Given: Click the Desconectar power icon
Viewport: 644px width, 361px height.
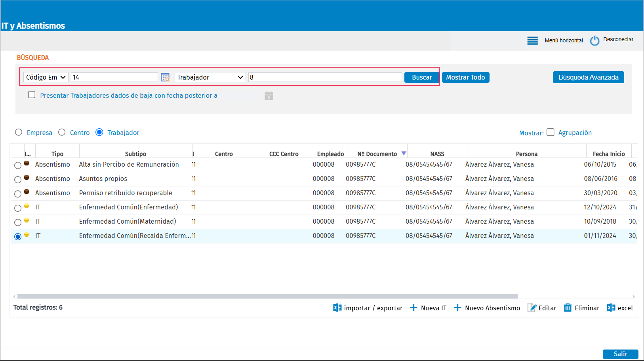Looking at the screenshot, I should 594,40.
